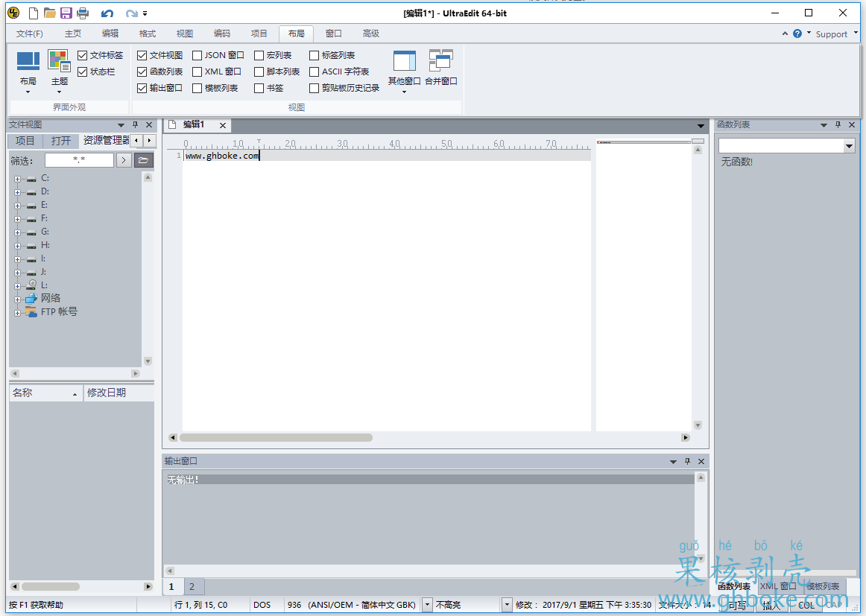
Task: Open the 主题 theme icon
Action: click(59, 72)
